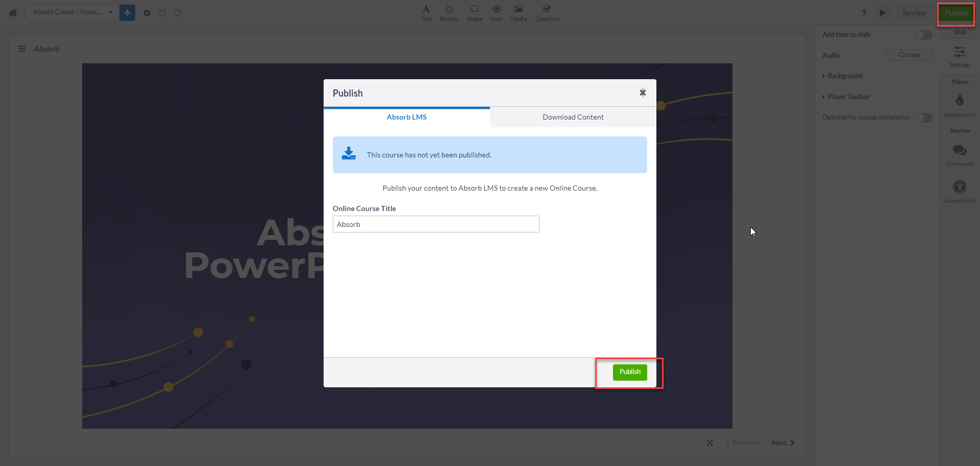Image resolution: width=980 pixels, height=466 pixels.
Task: Select the Button tool
Action: (x=449, y=13)
